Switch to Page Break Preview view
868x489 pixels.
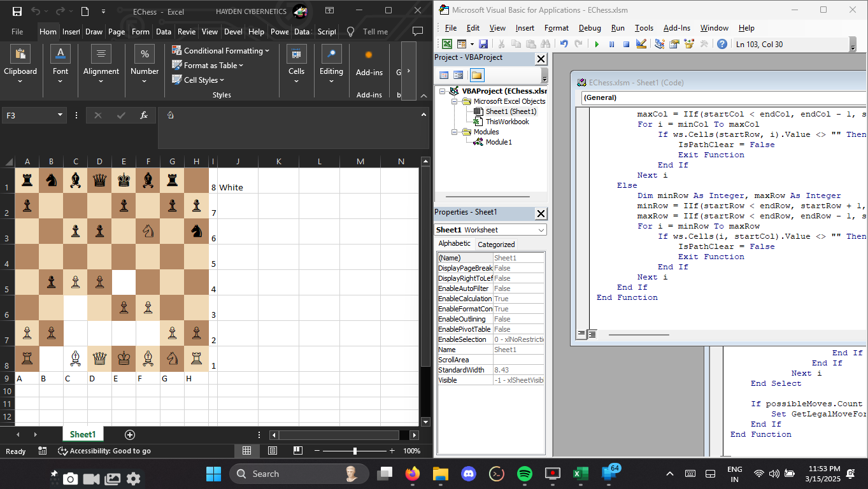(297, 451)
